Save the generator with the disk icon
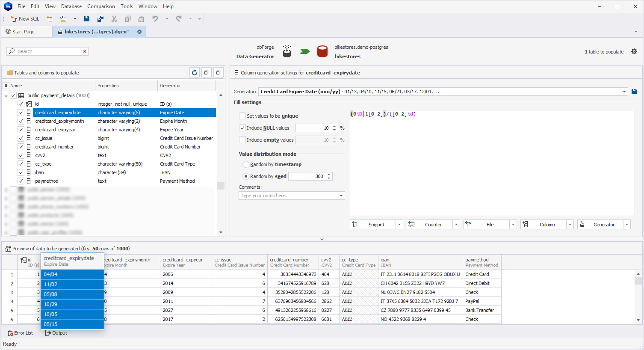This screenshot has width=644, height=350. (634, 92)
